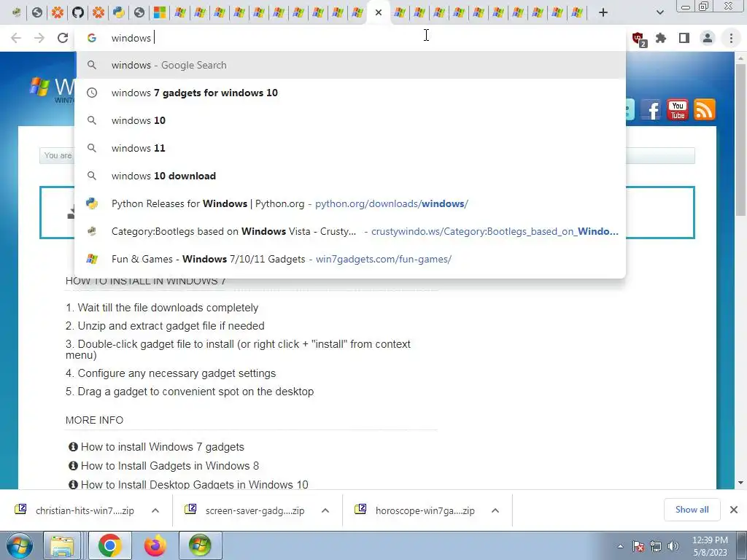This screenshot has width=747, height=560.
Task: Reload the current page
Action: pyautogui.click(x=63, y=38)
